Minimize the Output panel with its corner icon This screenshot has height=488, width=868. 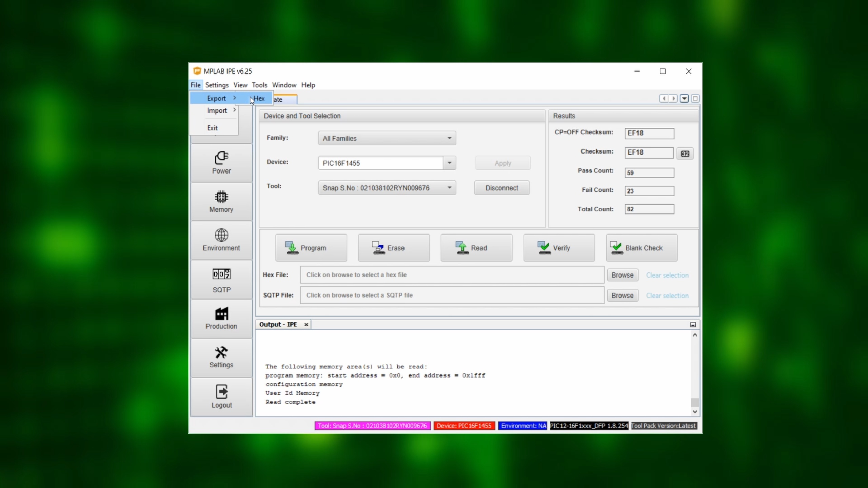click(x=693, y=325)
